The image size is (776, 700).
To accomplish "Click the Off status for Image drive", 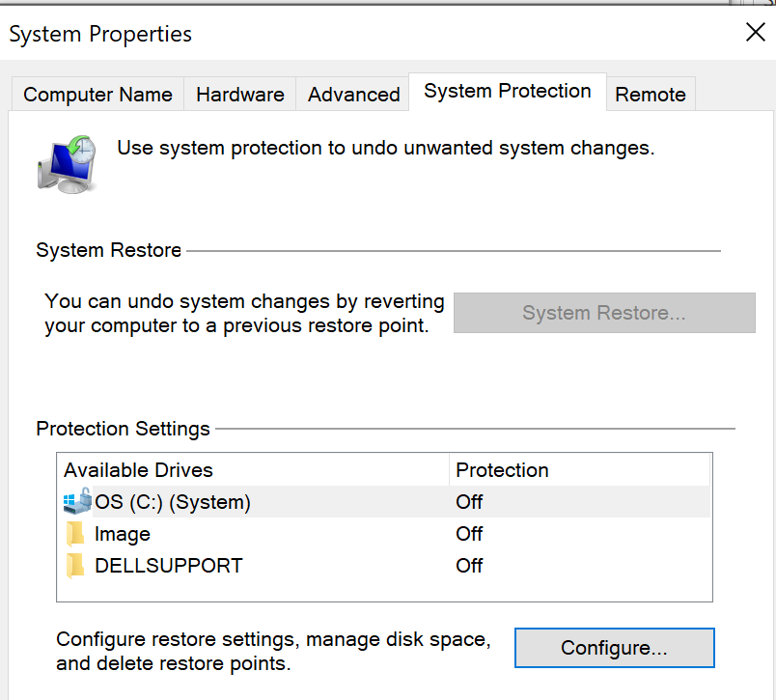I will click(x=469, y=534).
